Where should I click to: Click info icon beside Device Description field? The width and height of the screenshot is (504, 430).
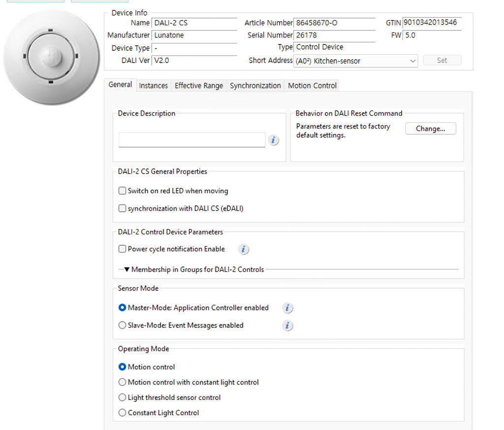pyautogui.click(x=274, y=140)
